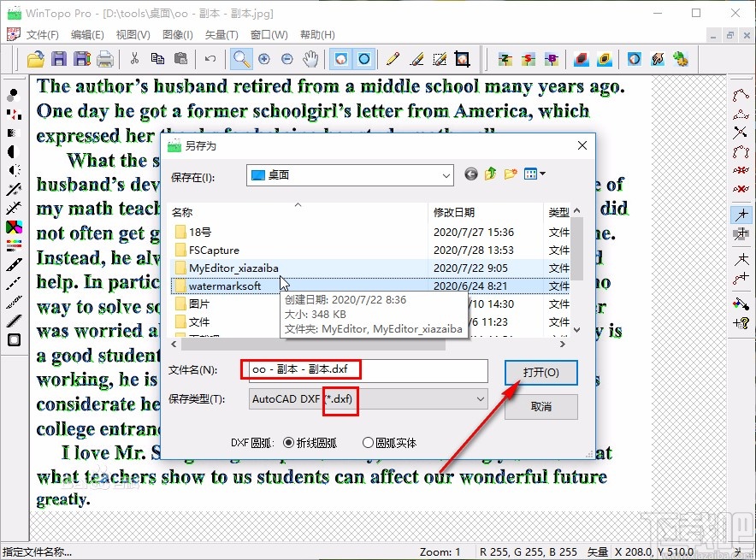The image size is (756, 560).
Task: Open the 图像(I) menu
Action: pyautogui.click(x=177, y=35)
